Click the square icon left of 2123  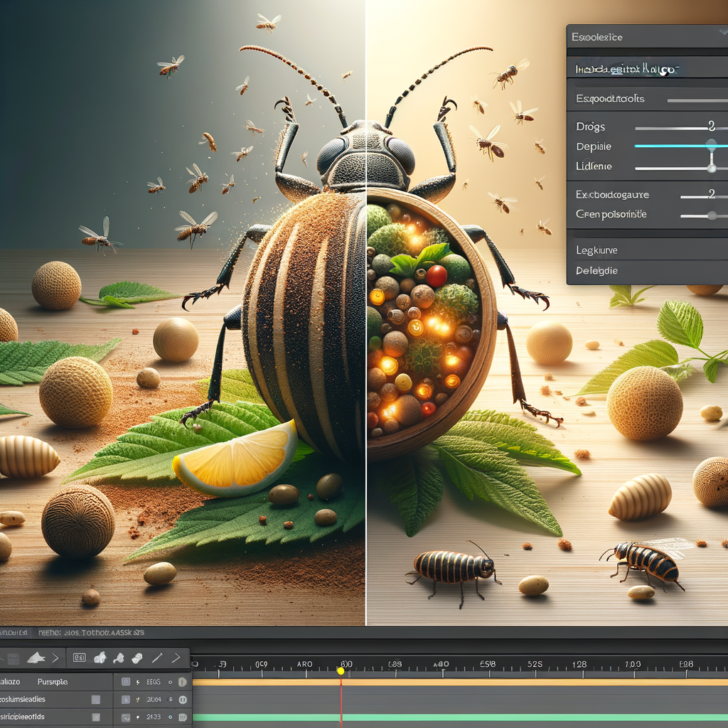[126, 717]
